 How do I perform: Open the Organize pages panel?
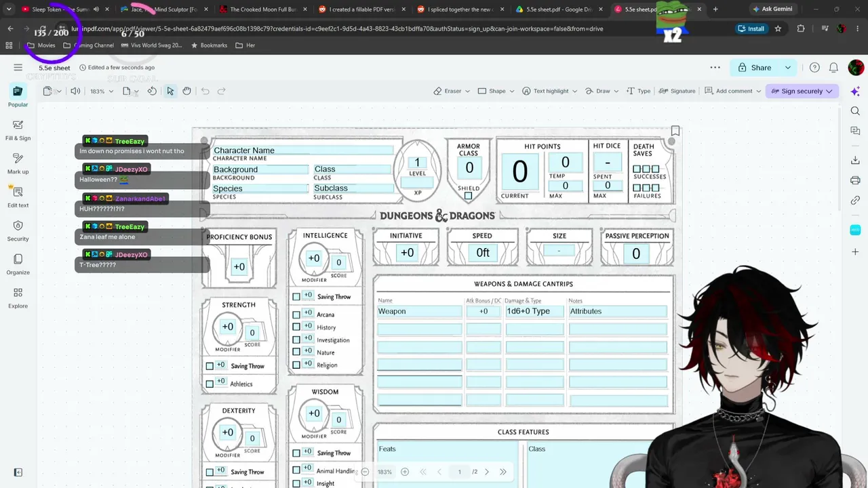[x=18, y=264]
